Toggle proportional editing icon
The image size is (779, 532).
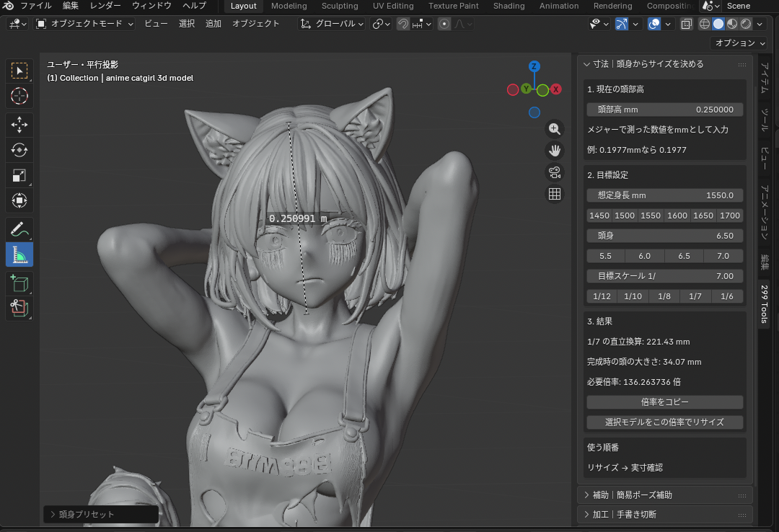444,24
